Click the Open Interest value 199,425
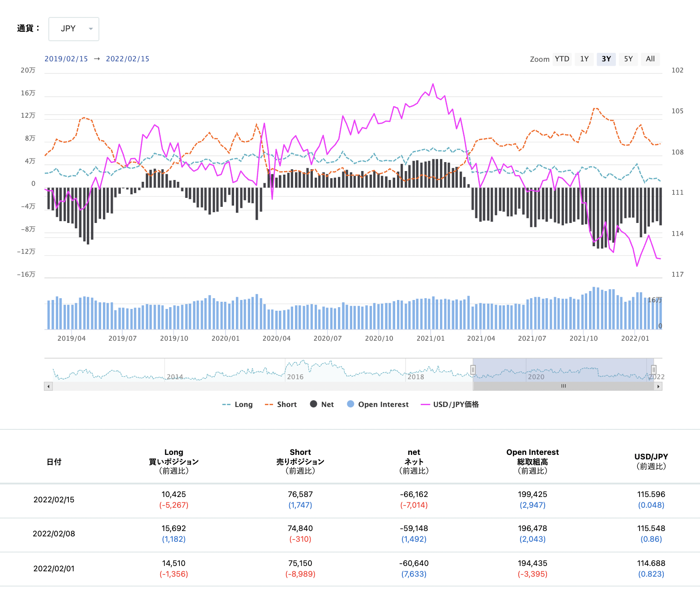 point(533,494)
